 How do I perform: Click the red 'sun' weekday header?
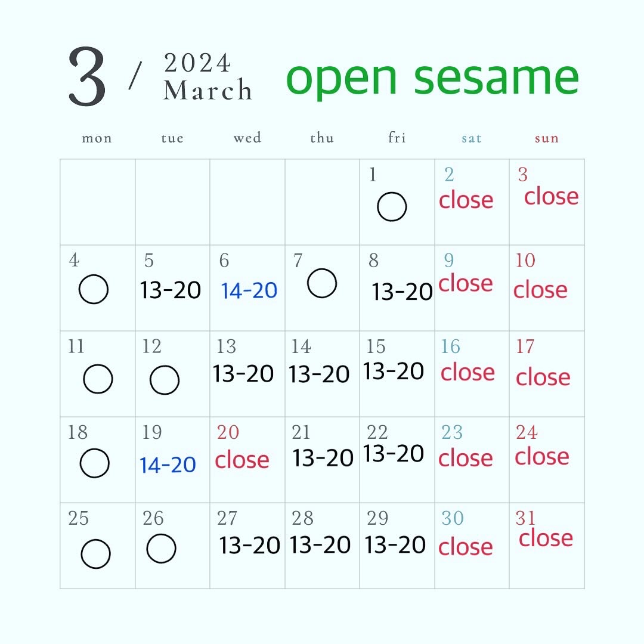tap(546, 138)
